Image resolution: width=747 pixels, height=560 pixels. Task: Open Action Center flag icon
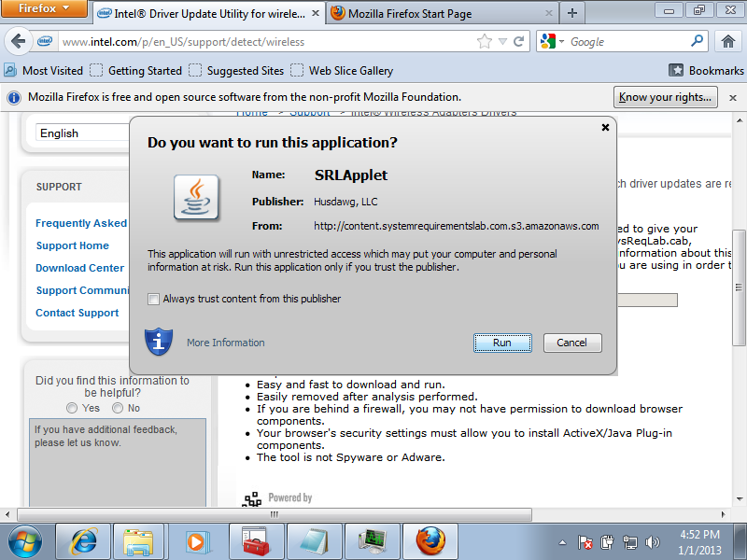pos(585,542)
